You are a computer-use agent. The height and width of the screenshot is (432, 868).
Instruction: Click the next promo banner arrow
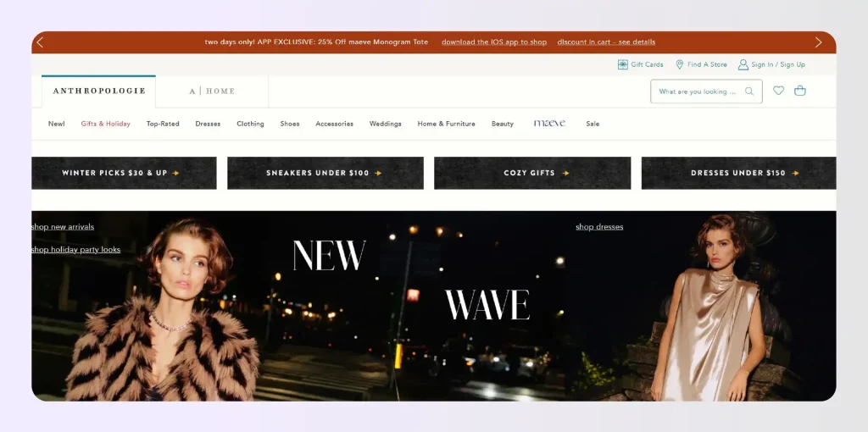point(818,42)
